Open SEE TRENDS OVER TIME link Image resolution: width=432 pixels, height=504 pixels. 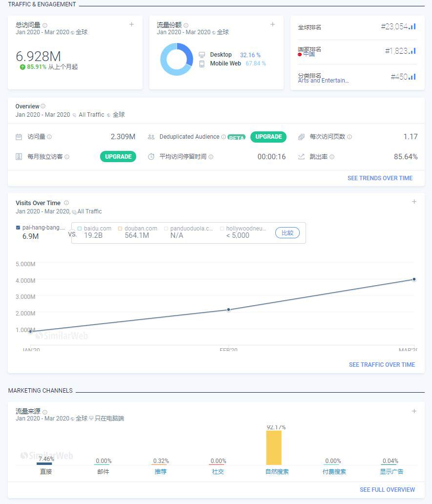pyautogui.click(x=380, y=178)
